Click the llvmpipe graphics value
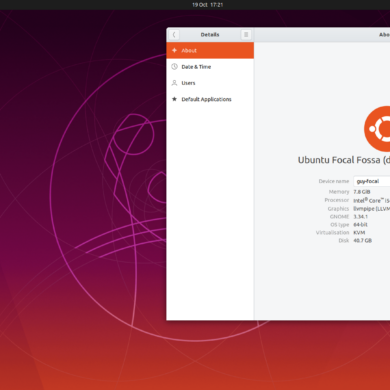 coord(372,209)
